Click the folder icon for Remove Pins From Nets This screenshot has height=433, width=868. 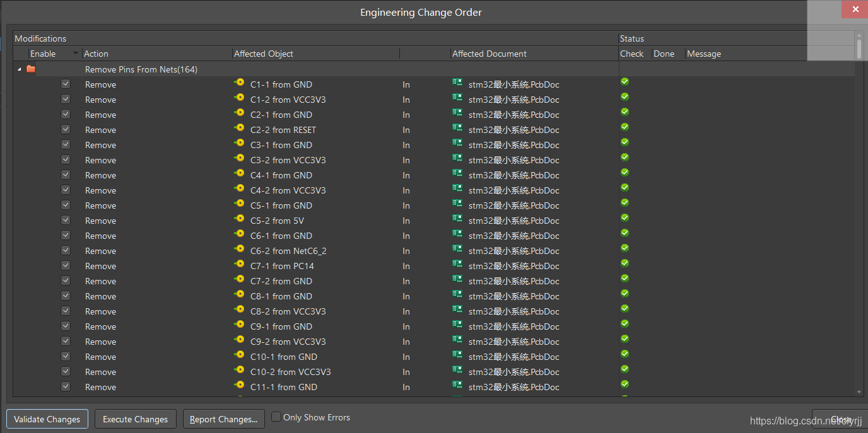tap(31, 69)
